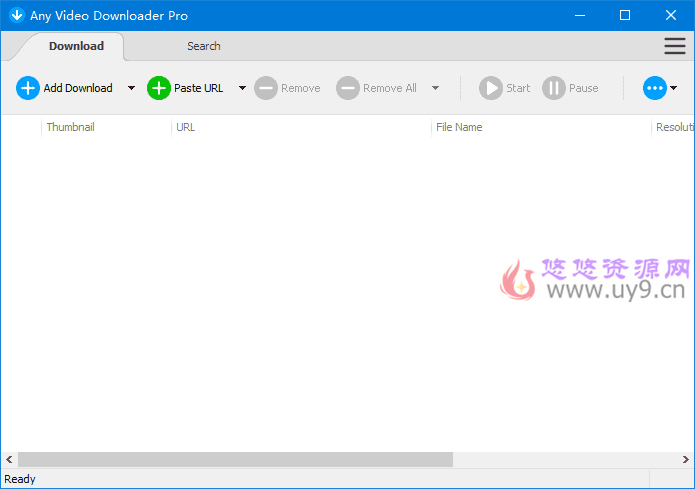The image size is (695, 489).
Task: Expand the Add Download dropdown arrow
Action: point(131,88)
